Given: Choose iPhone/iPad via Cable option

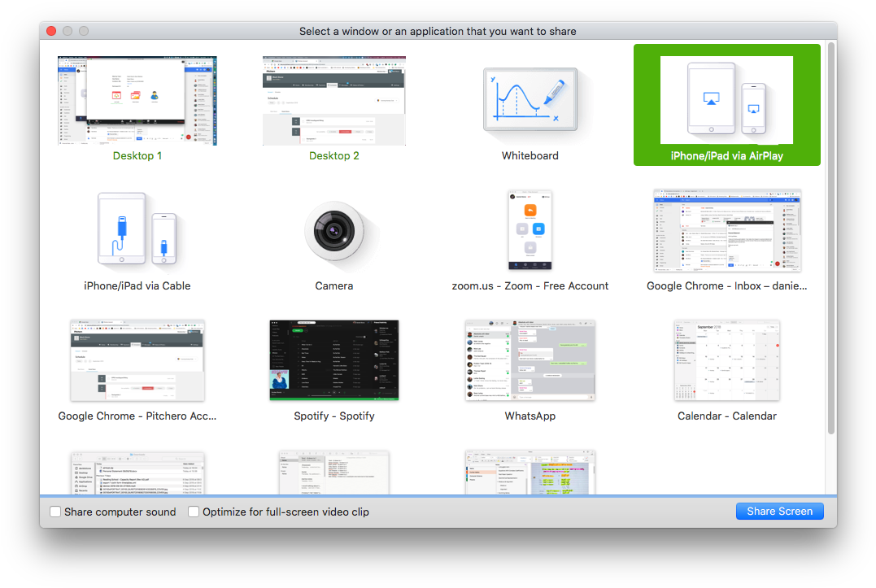Looking at the screenshot, I should pyautogui.click(x=137, y=229).
